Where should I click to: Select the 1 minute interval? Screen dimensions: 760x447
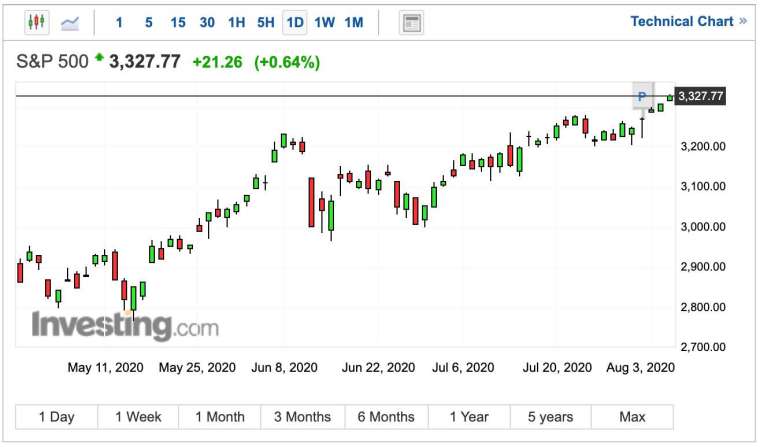[119, 22]
